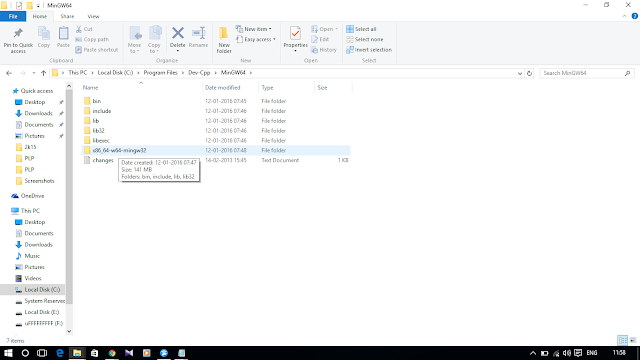Open the Easy access dropdown
Viewport: 640px width, 360px height.
[256, 40]
